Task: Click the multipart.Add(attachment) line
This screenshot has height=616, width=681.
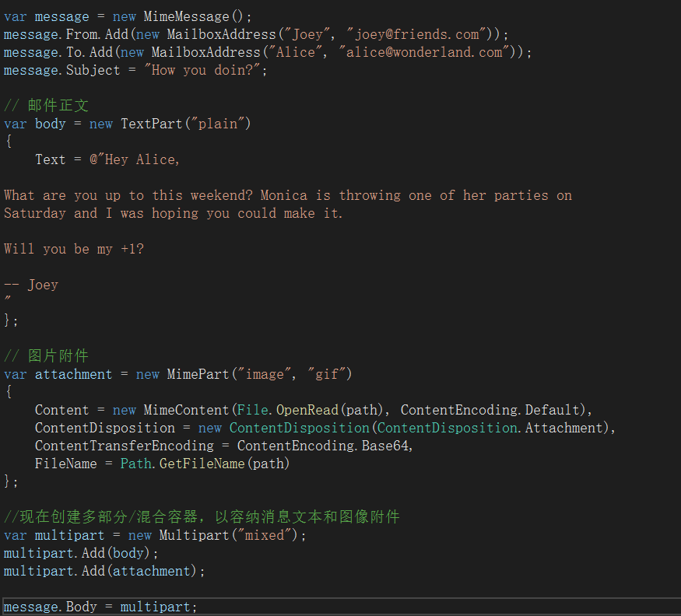Action: pos(104,571)
